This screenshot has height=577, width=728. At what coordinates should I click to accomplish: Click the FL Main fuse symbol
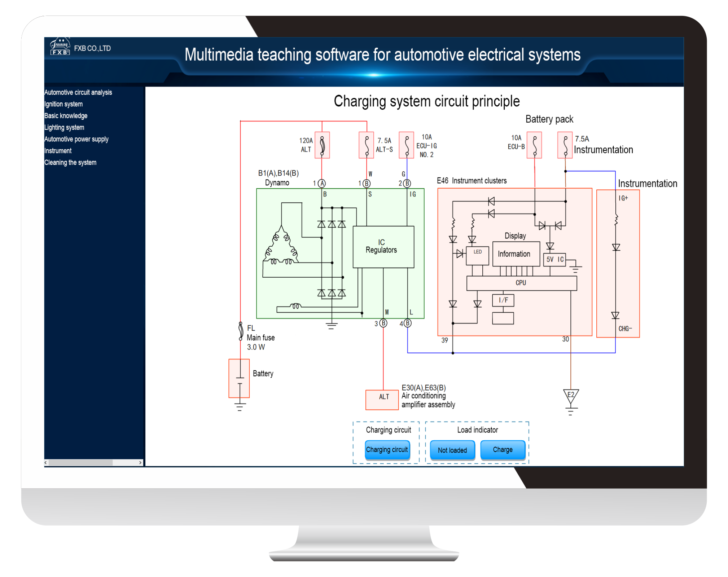[x=241, y=331]
